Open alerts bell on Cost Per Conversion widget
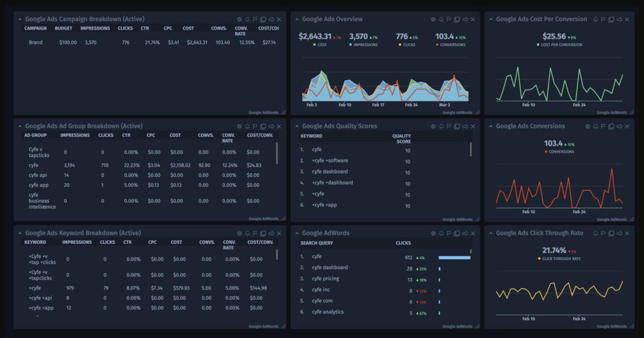Viewport: 644px width, 338px height. coord(595,19)
